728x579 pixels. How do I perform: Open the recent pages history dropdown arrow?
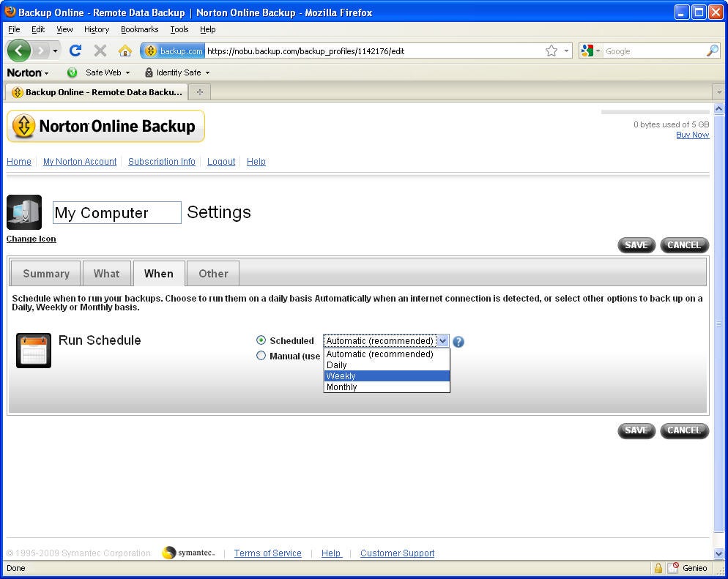click(x=55, y=51)
